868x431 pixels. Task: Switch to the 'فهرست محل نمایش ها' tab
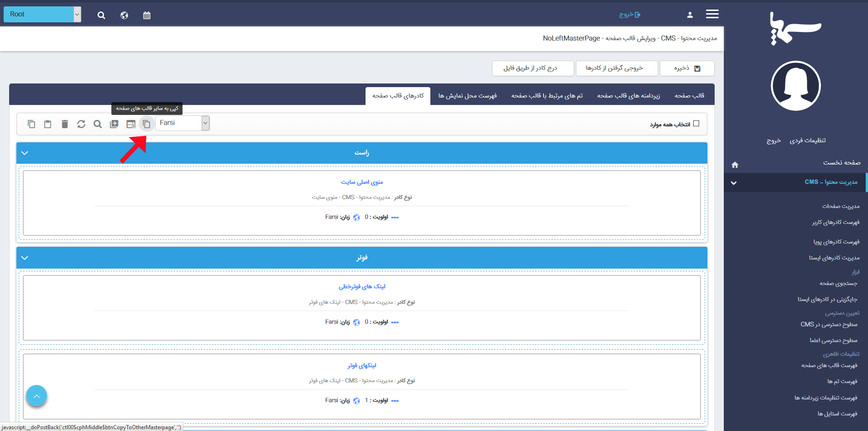[467, 96]
